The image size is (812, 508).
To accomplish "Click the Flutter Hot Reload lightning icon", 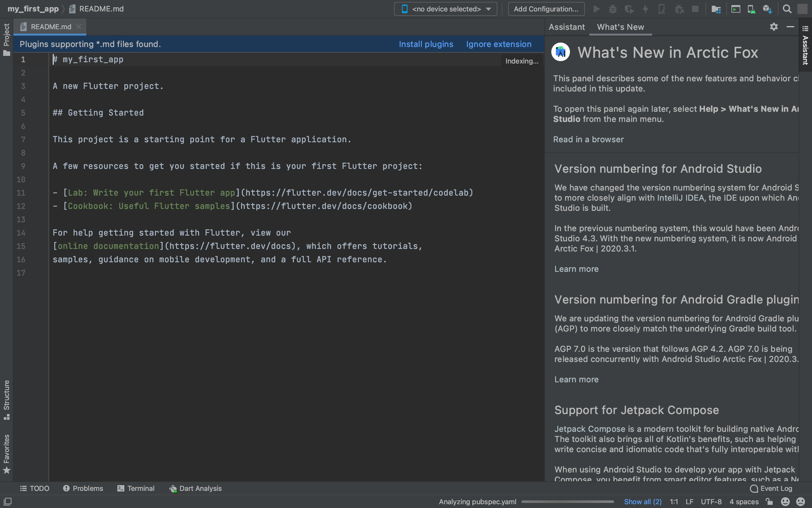I will pos(645,9).
